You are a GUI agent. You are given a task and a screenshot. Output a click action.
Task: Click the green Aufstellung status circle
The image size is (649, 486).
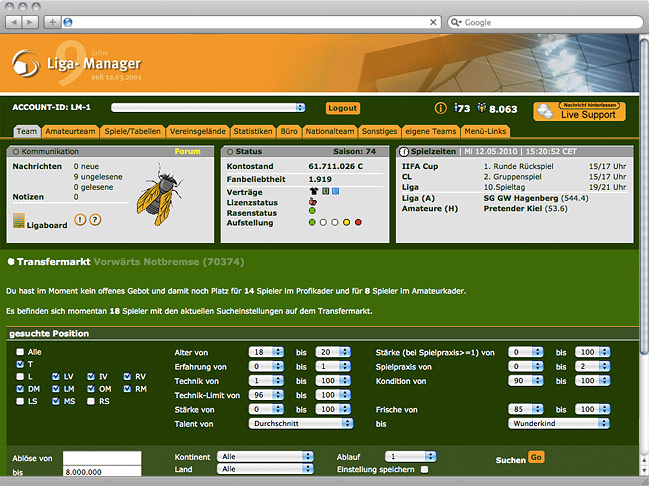[x=312, y=223]
